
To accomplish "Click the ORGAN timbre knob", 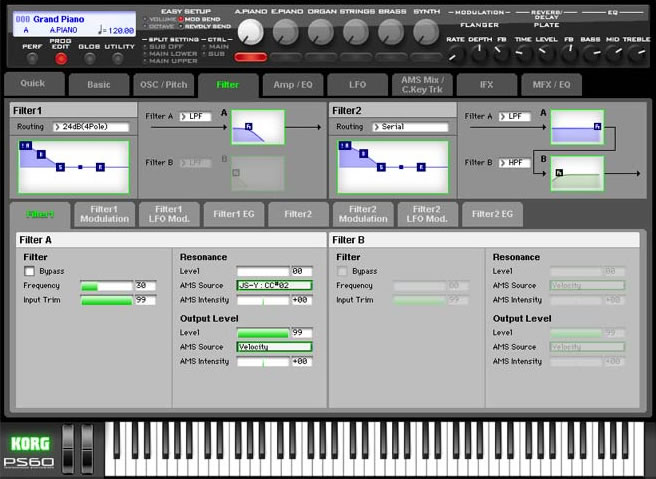I will click(321, 32).
